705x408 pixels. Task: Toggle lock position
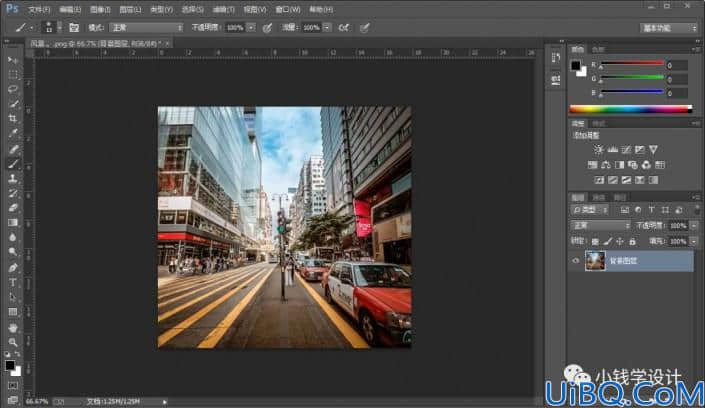(x=620, y=242)
